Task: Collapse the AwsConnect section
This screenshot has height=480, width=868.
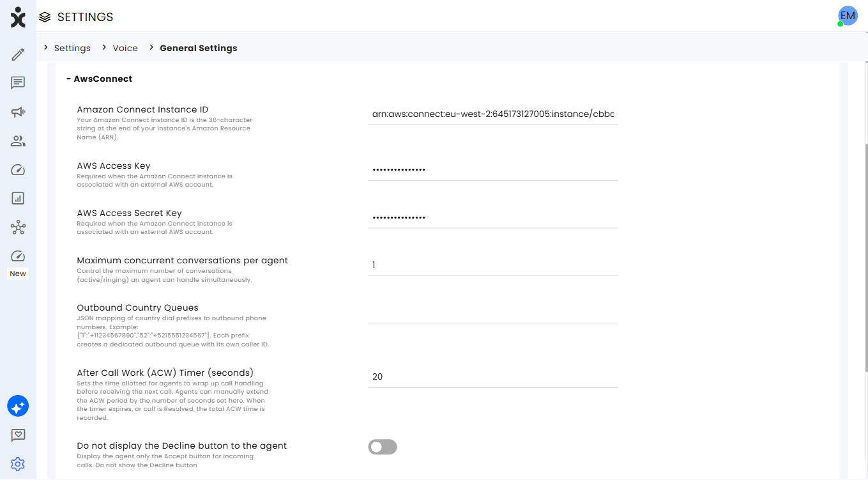Action: [99, 79]
